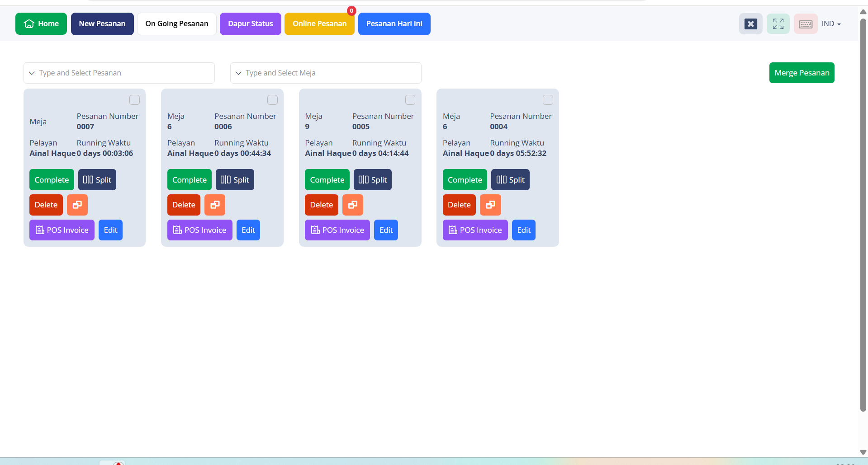The height and width of the screenshot is (465, 868).
Task: Expand the Type and Select Meja dropdown
Action: 326,73
